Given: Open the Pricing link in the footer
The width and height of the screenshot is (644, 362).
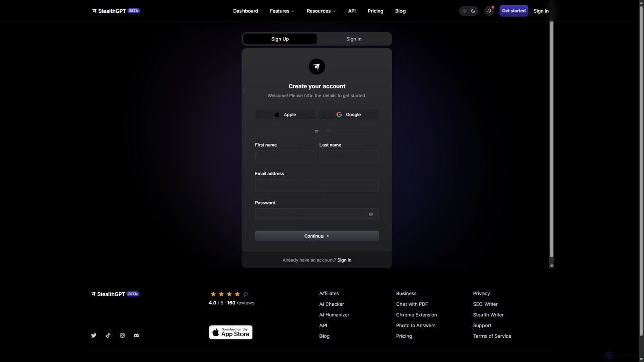Looking at the screenshot, I should tap(404, 336).
